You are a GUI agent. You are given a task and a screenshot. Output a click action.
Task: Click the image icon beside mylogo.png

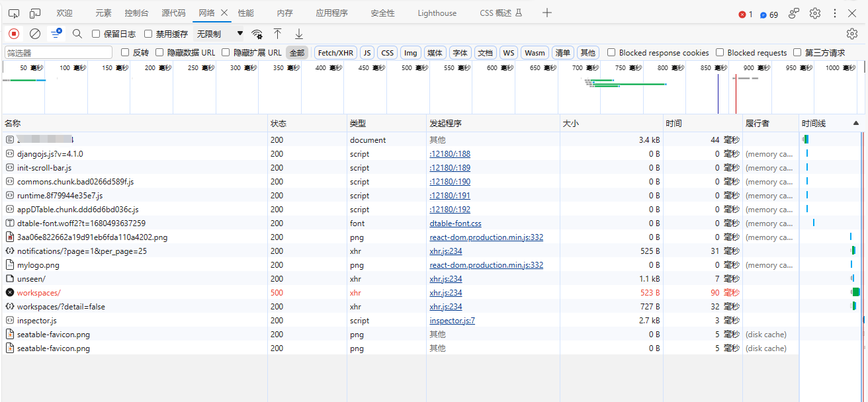(10, 265)
